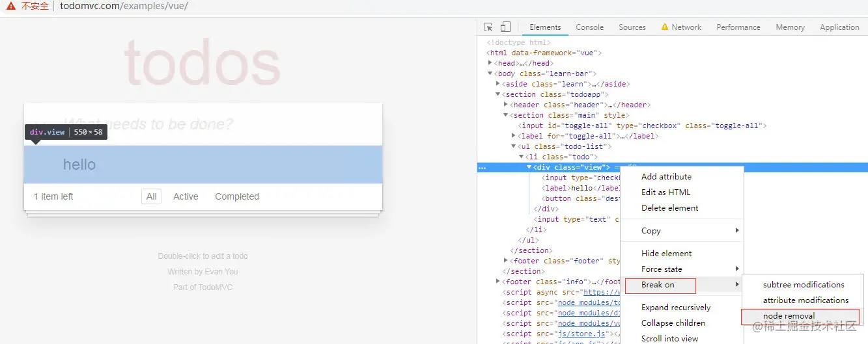Collapse the section main node

click(x=506, y=115)
